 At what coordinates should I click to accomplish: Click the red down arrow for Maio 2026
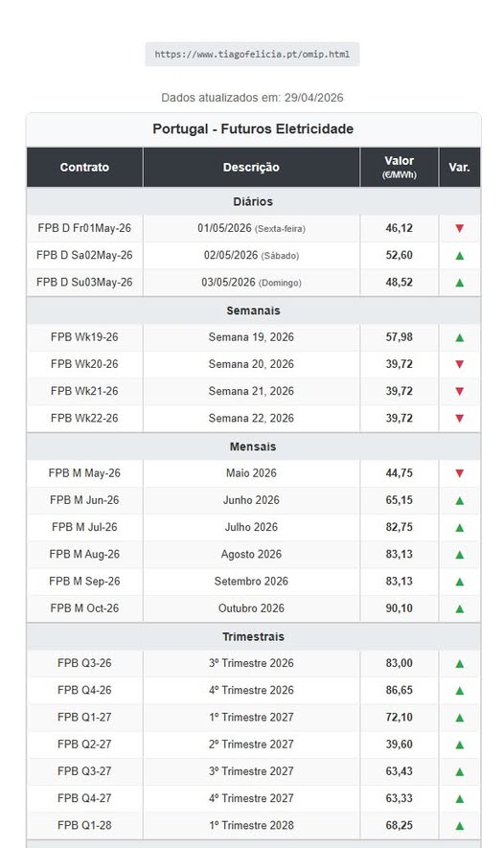coord(459,473)
